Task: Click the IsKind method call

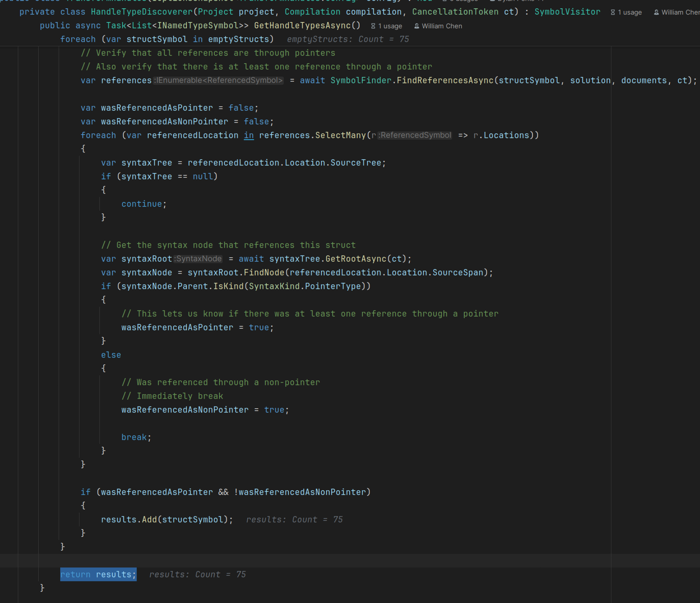Action: tap(228, 286)
